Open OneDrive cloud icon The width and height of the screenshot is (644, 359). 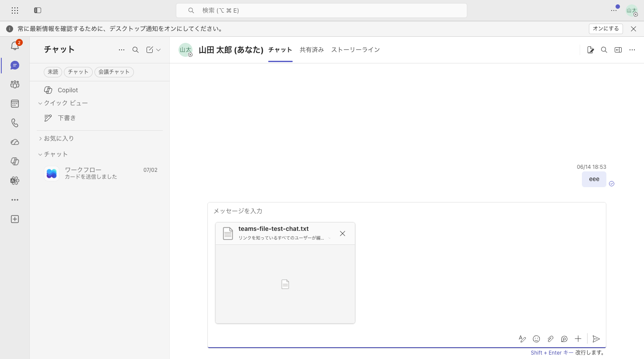(x=15, y=142)
